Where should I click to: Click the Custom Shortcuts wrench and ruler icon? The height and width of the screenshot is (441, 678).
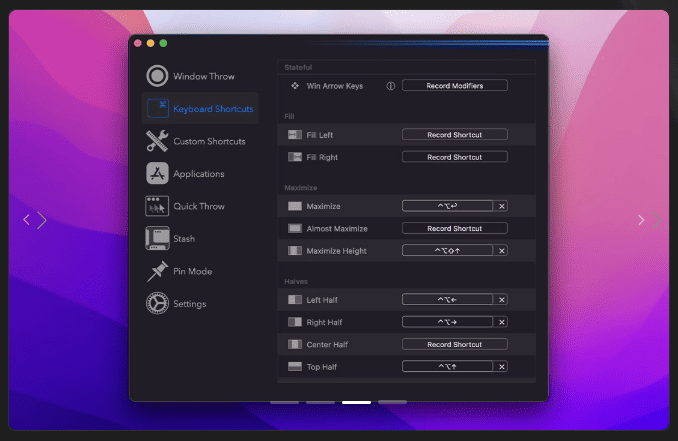click(x=157, y=141)
